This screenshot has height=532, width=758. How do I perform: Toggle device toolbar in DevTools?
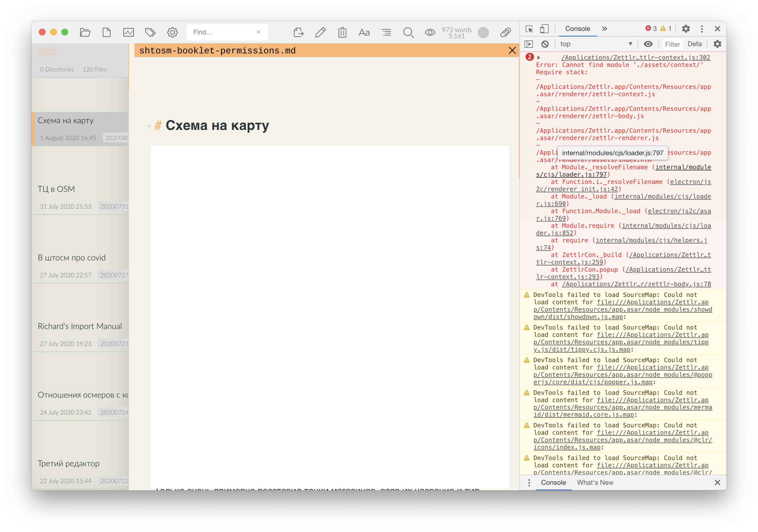(x=544, y=29)
